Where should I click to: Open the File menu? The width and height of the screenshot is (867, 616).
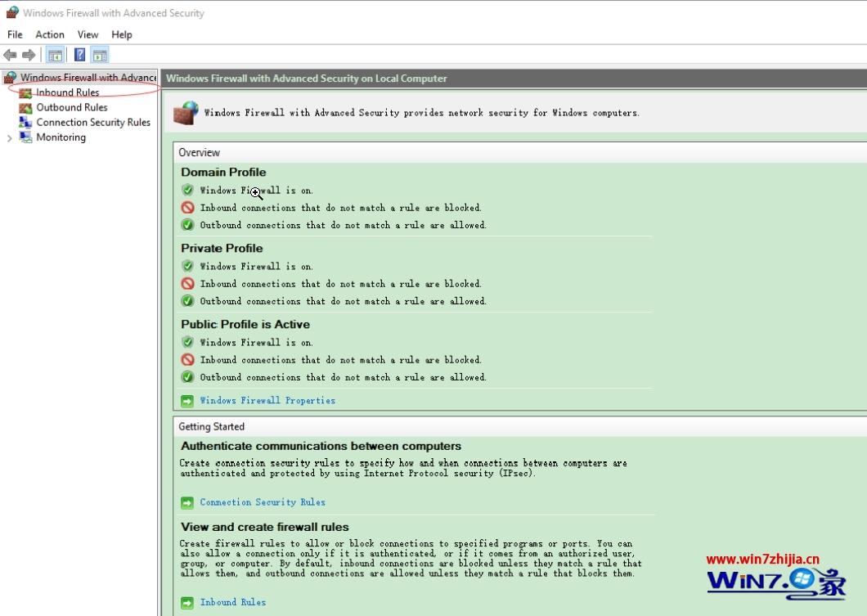pos(15,34)
